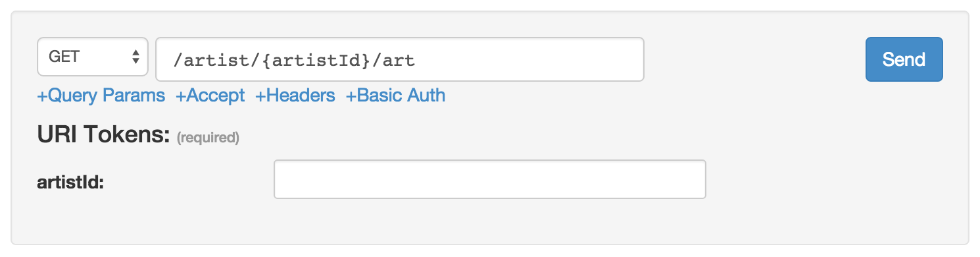The image size is (980, 257).
Task: Open the +Basic Auth option
Action: 396,96
